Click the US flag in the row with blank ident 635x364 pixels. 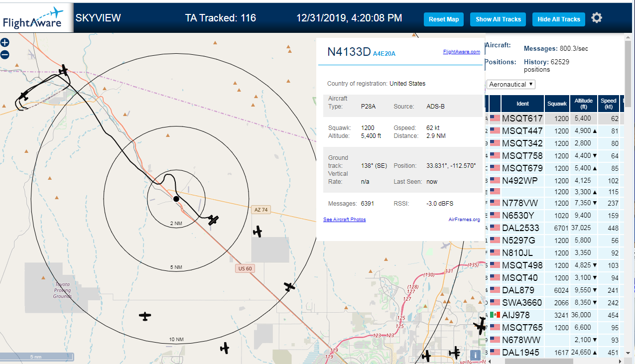(x=495, y=191)
